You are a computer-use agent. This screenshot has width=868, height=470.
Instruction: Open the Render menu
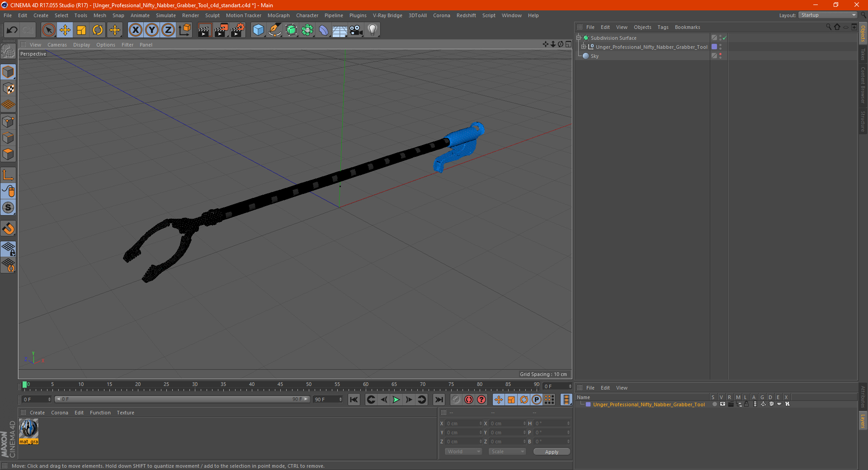pyautogui.click(x=190, y=15)
